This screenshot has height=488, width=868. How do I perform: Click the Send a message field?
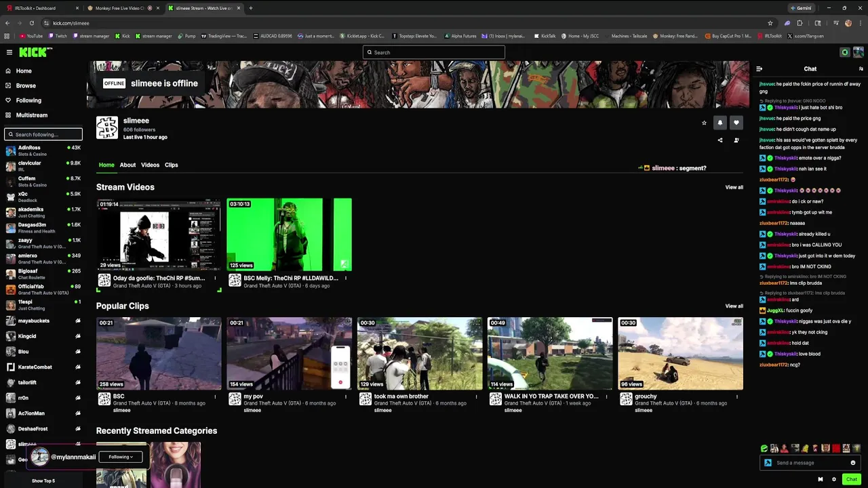810,463
